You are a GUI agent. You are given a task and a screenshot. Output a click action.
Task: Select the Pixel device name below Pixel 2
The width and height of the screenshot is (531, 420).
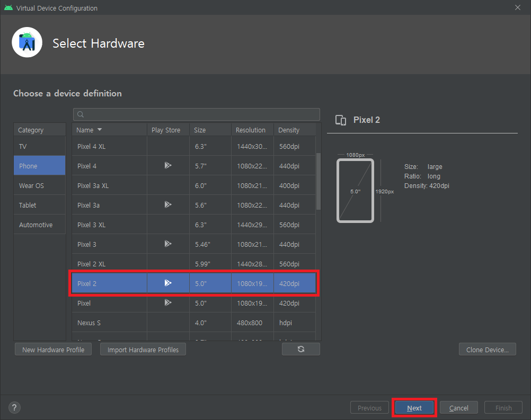(x=84, y=303)
